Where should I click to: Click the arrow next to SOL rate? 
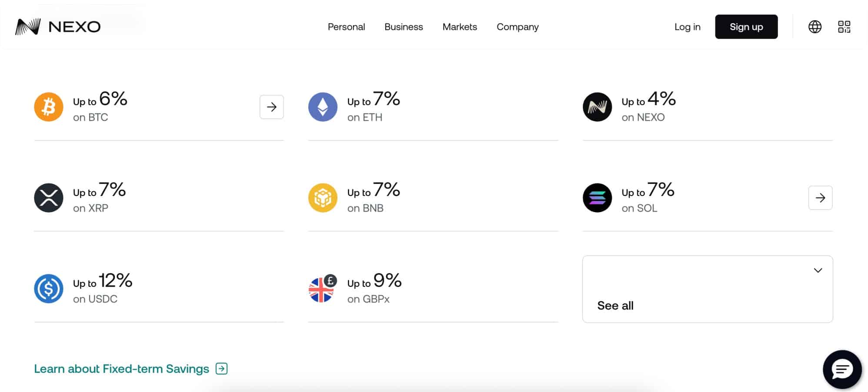[820, 198]
